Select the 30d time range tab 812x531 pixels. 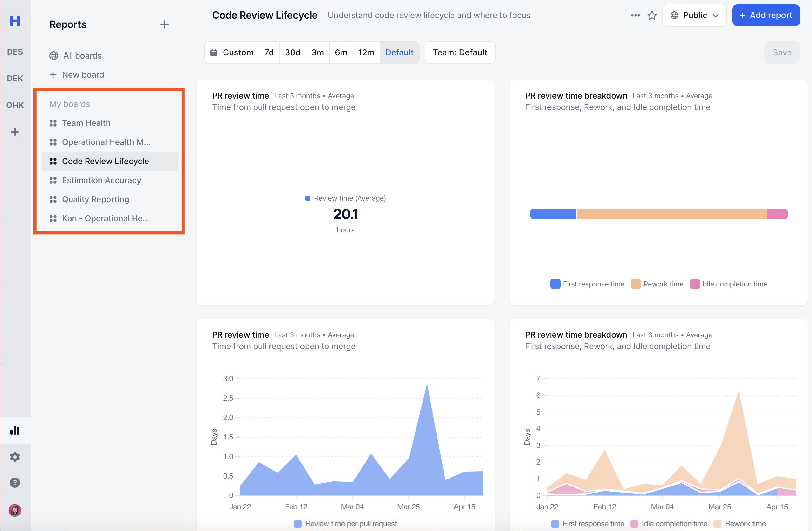(292, 52)
